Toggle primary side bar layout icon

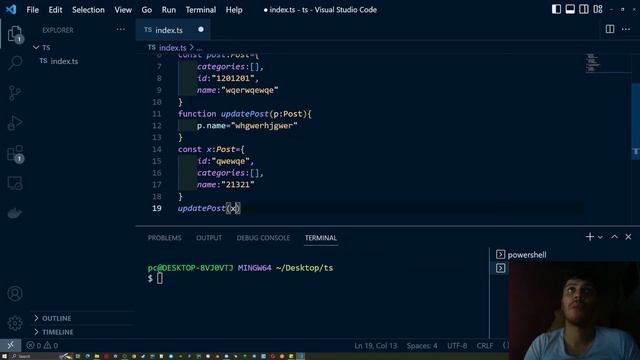click(x=556, y=9)
